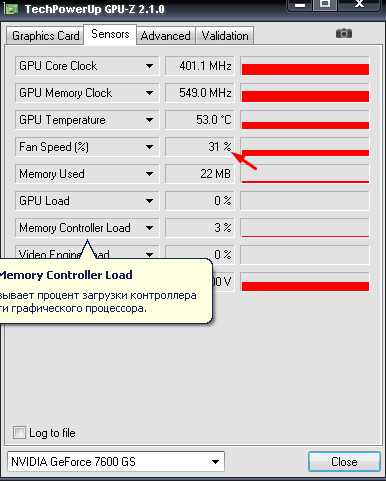Open the GPU Temperature dropdown menu

149,120
